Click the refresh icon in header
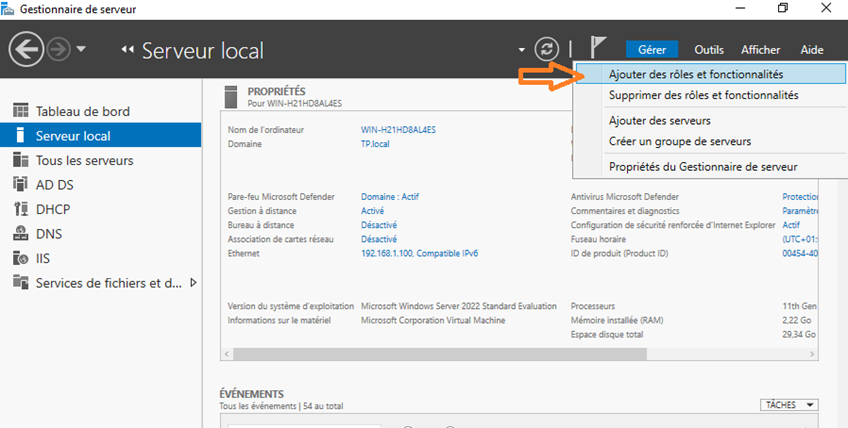The width and height of the screenshot is (848, 428). (x=546, y=49)
